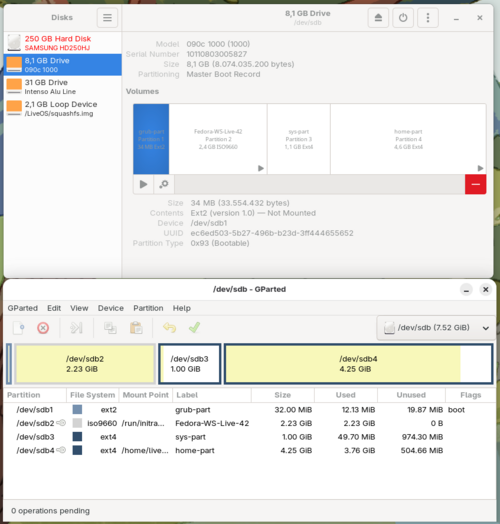This screenshot has height=524, width=500.
Task: Select the /dev/sdb2 row in partition table
Action: [249, 423]
